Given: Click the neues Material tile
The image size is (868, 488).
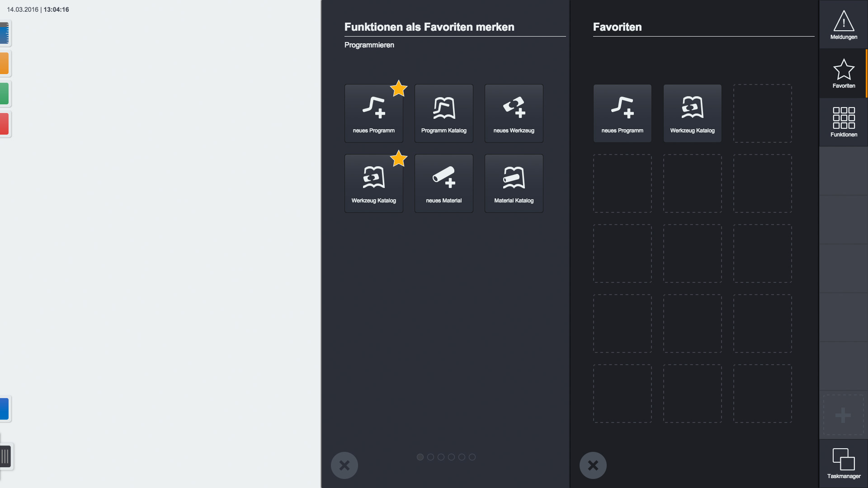Looking at the screenshot, I should tap(443, 183).
